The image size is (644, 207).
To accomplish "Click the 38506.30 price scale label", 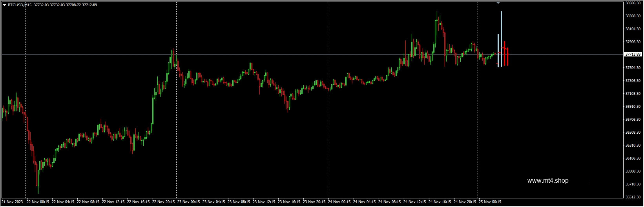I will [x=633, y=3].
